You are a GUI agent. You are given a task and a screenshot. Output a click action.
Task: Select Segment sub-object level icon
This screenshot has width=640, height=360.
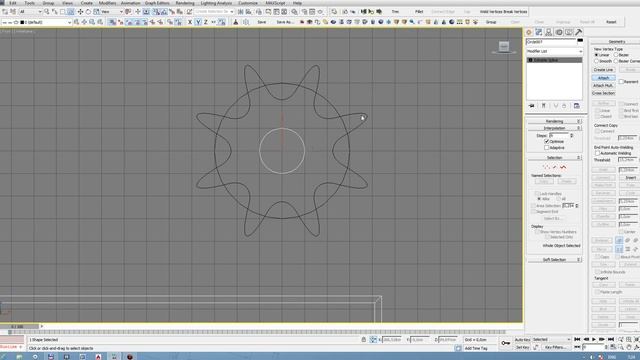click(555, 167)
